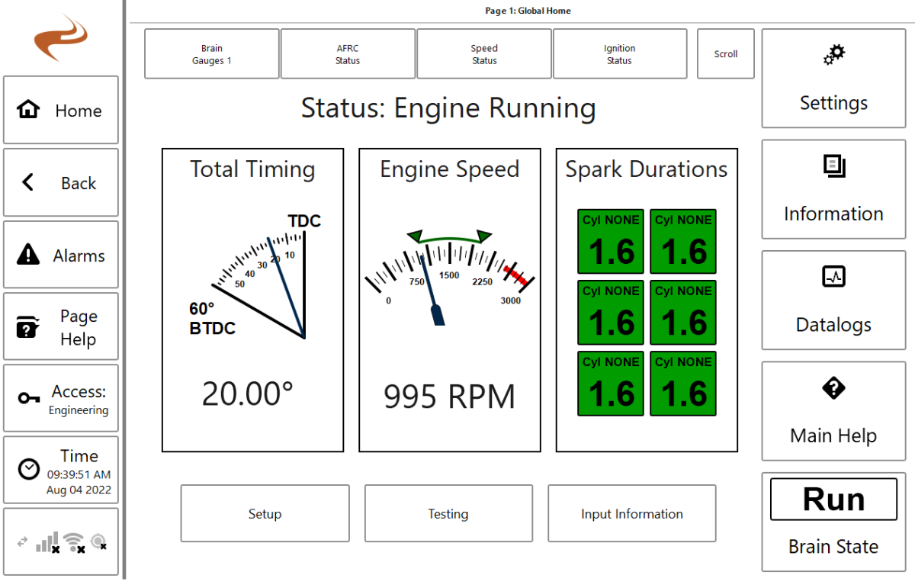Open Main Help question mark icon
Screen dimensions: 915x588
(833, 388)
